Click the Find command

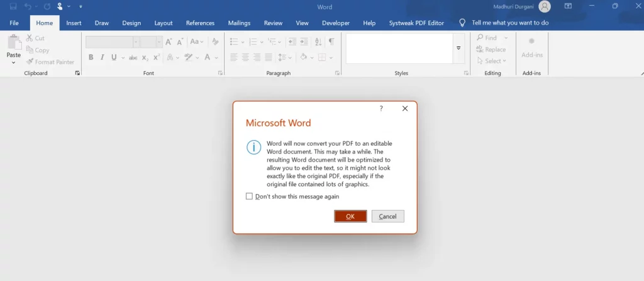[x=487, y=38]
